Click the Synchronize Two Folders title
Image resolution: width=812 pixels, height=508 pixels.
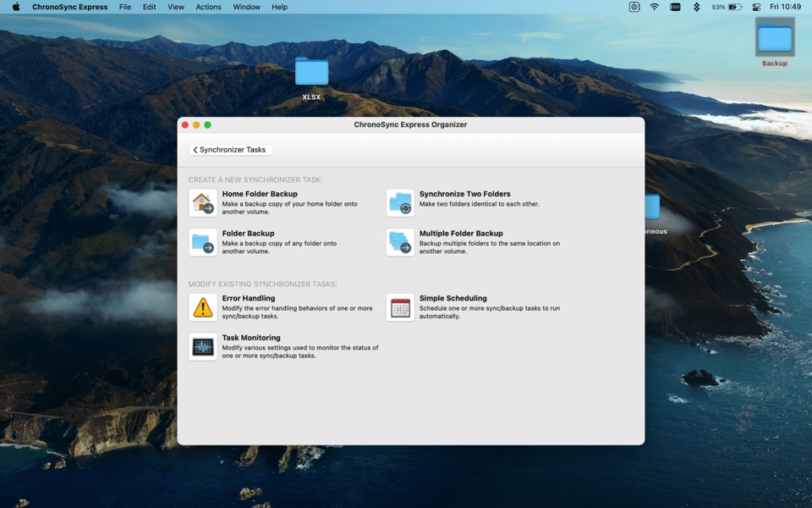(x=464, y=194)
